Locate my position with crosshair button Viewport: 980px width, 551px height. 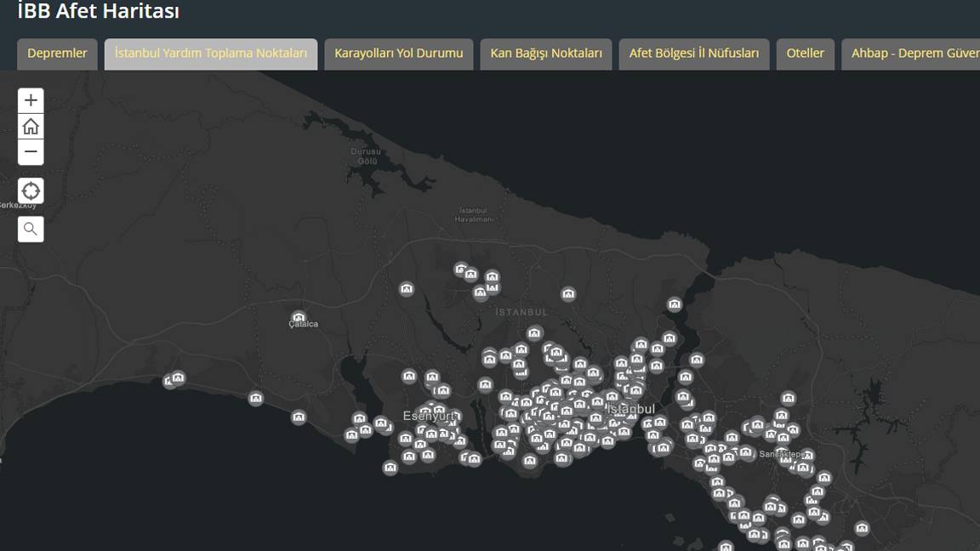pyautogui.click(x=31, y=190)
